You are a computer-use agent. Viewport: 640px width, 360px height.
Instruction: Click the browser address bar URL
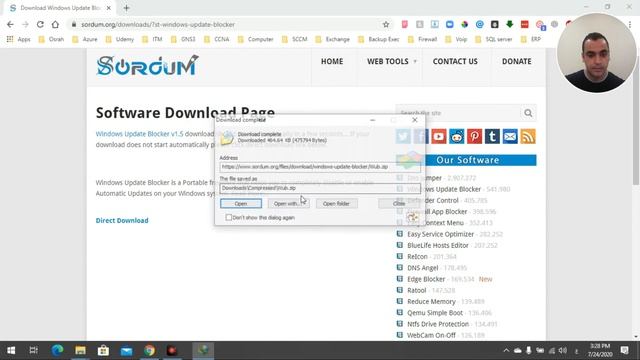point(158,24)
